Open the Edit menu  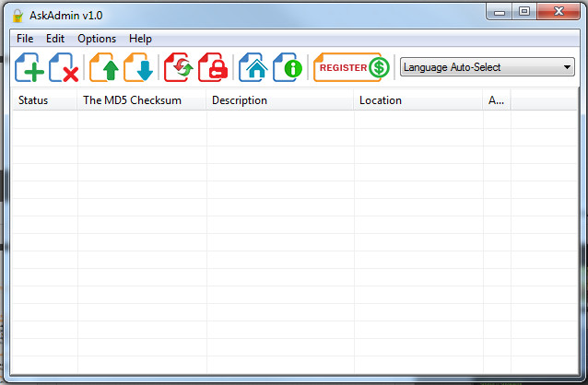tap(55, 39)
